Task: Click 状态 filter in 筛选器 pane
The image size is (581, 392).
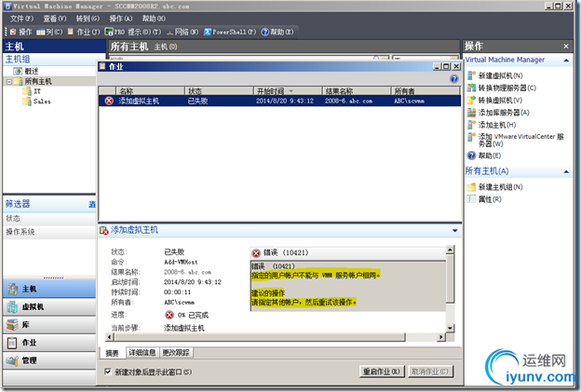Action: (49, 218)
